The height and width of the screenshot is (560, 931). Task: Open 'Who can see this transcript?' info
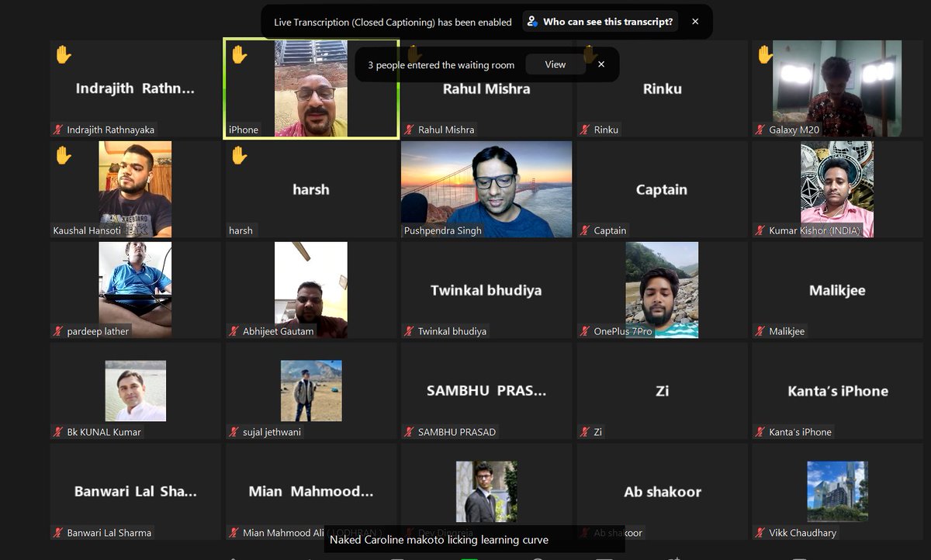[600, 22]
